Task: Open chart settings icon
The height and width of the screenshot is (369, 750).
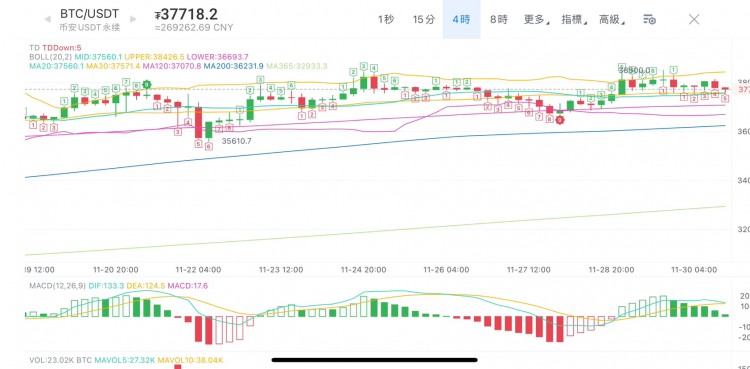Action: [x=649, y=20]
